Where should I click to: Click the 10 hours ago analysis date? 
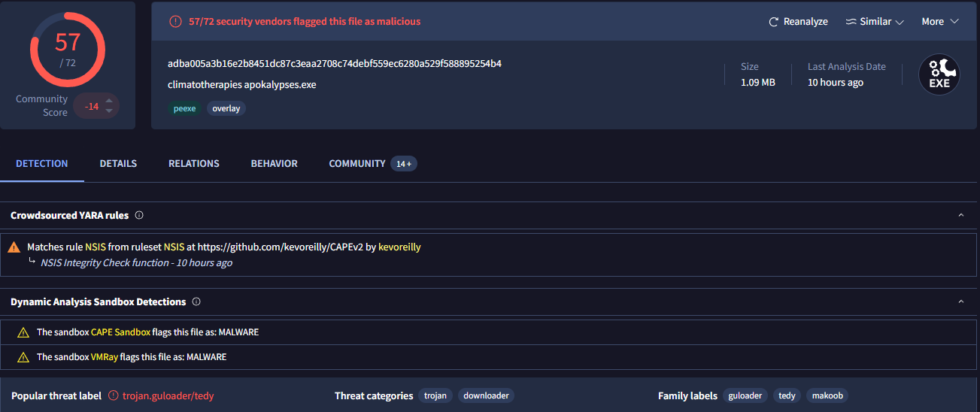tap(836, 83)
